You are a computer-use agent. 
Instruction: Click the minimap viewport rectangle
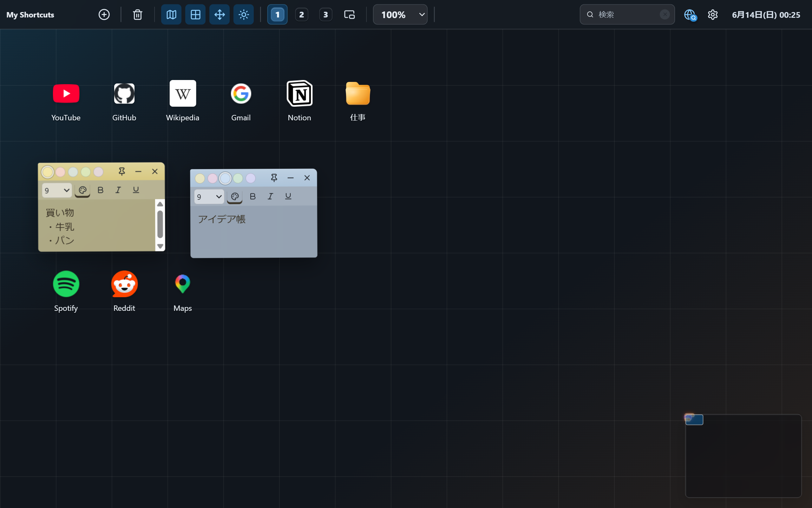click(694, 420)
